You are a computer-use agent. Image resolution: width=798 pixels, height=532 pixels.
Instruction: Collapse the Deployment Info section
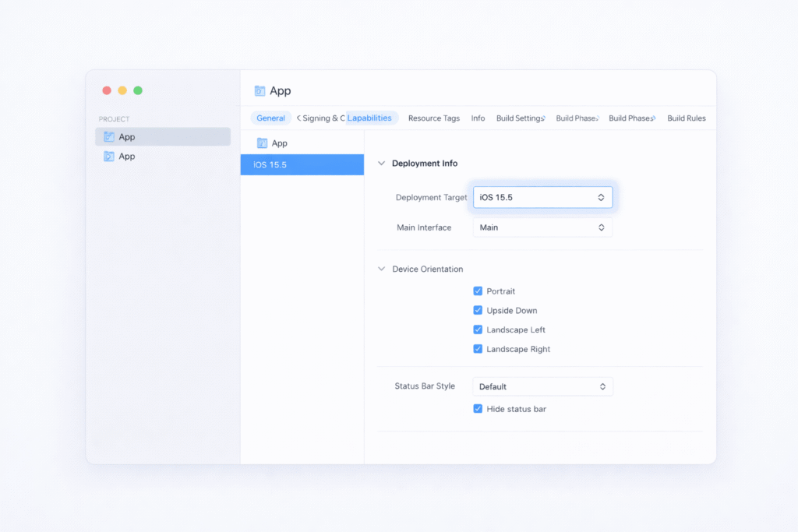coord(381,163)
